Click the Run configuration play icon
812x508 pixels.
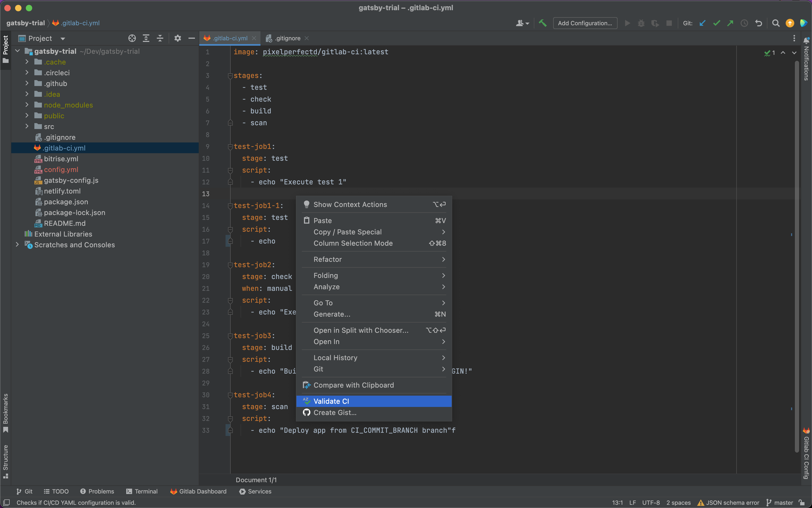[x=627, y=23]
